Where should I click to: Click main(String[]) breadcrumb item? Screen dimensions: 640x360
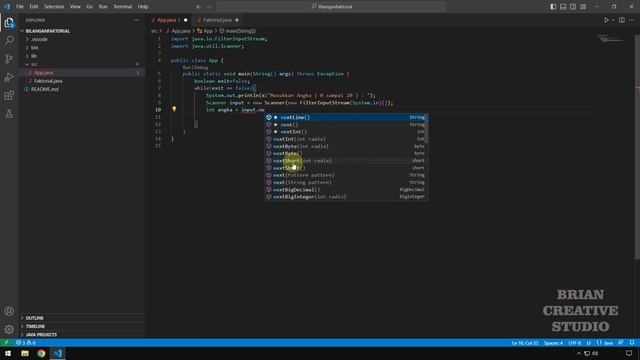coord(238,31)
